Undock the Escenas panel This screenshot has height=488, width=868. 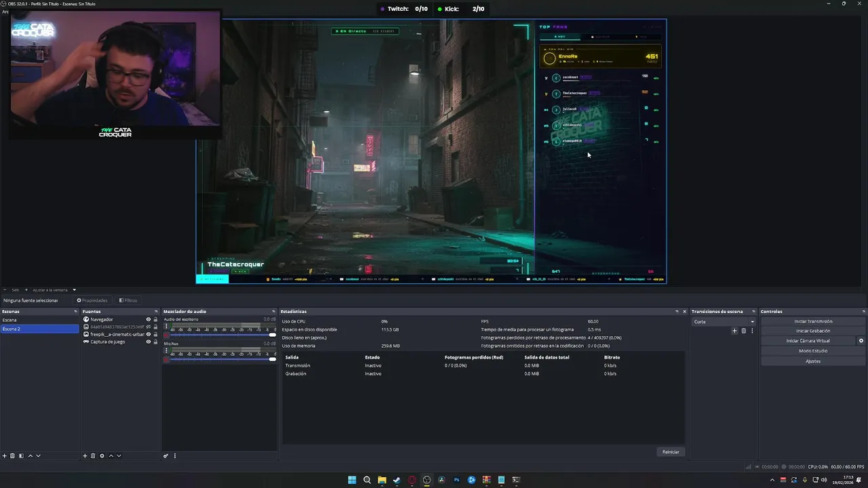pos(76,312)
